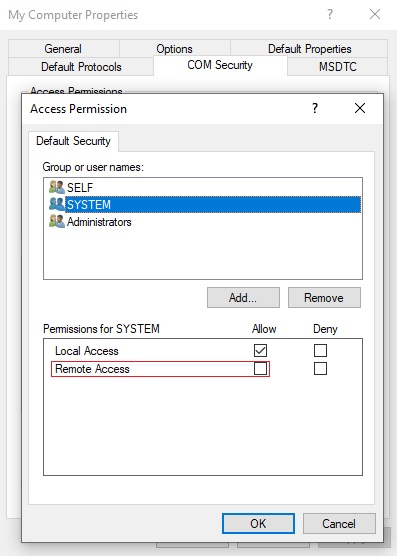Image resolution: width=397 pixels, height=556 pixels.
Task: Click the Administrators group icon
Action: point(57,222)
